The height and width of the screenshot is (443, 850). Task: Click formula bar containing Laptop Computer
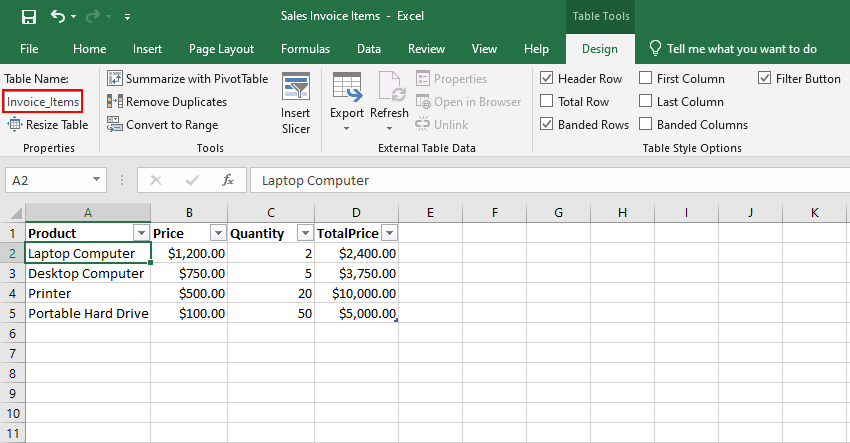tap(550, 180)
